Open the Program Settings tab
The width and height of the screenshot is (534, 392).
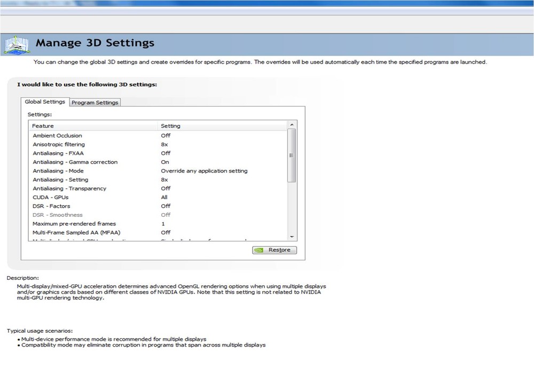click(95, 103)
